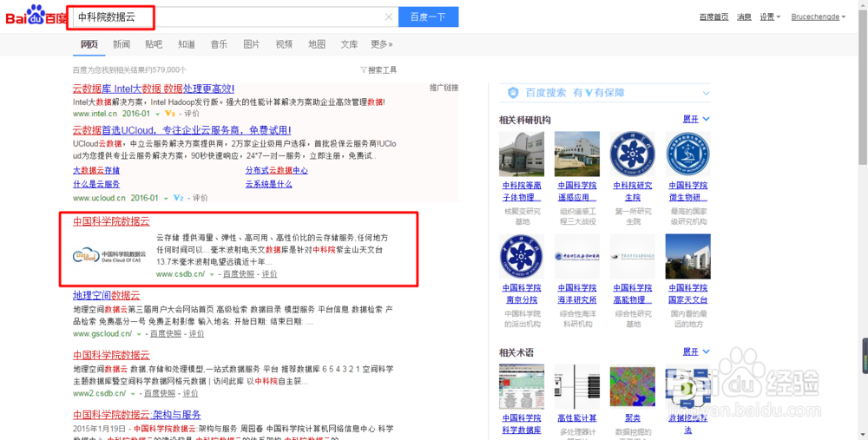This screenshot has width=868, height=440.
Task: Open 中国科学院数据云 www2.csdb.cn result title
Action: (x=111, y=355)
